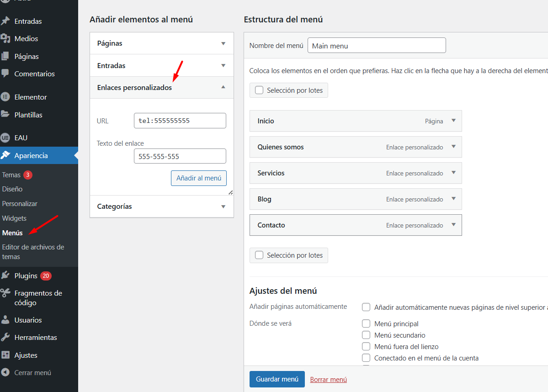Click the Herramientas wrench icon
This screenshot has width=548, height=392.
pos(5,337)
